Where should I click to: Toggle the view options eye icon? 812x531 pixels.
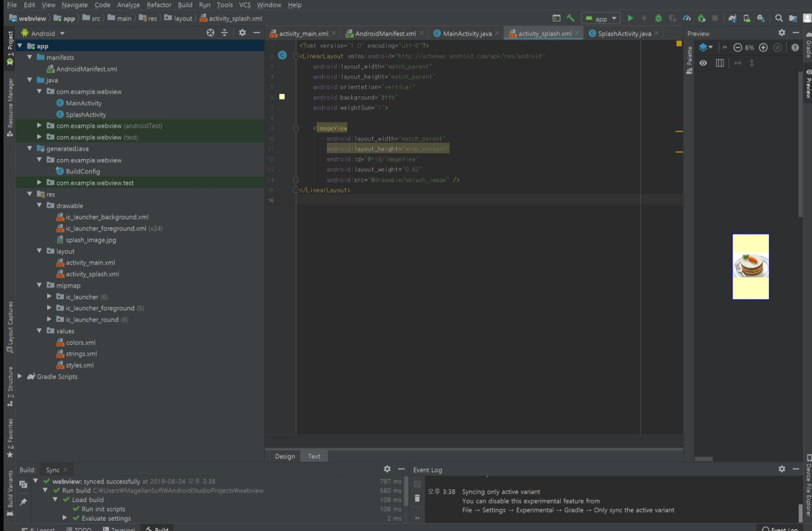pyautogui.click(x=703, y=63)
